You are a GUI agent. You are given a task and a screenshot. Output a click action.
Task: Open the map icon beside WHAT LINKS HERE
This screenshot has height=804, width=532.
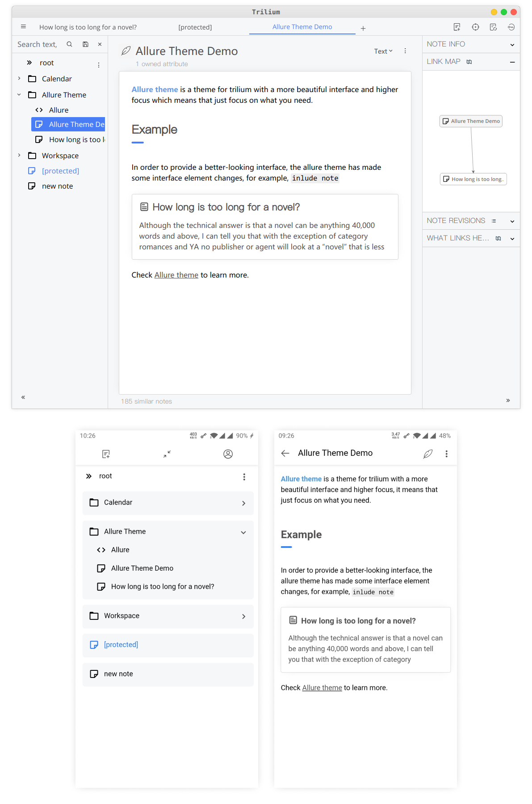pyautogui.click(x=498, y=238)
